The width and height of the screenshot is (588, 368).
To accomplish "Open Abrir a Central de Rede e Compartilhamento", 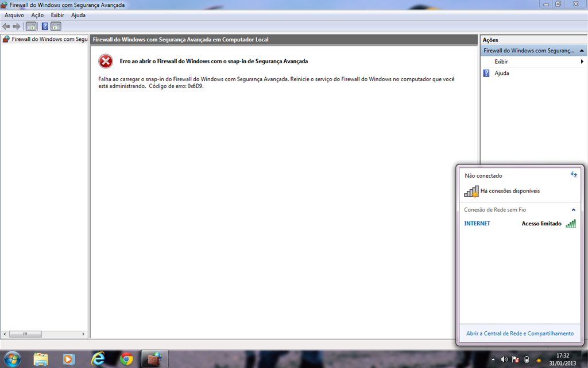I will (x=520, y=333).
